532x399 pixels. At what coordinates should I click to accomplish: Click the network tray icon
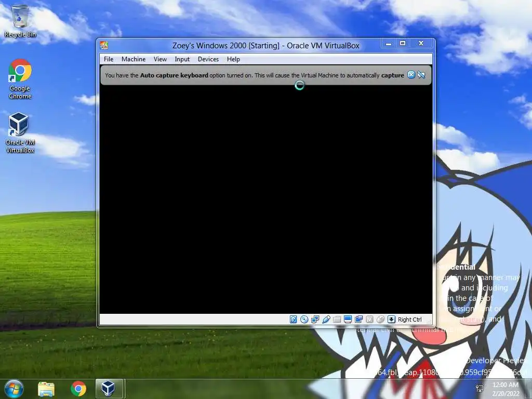pos(480,389)
